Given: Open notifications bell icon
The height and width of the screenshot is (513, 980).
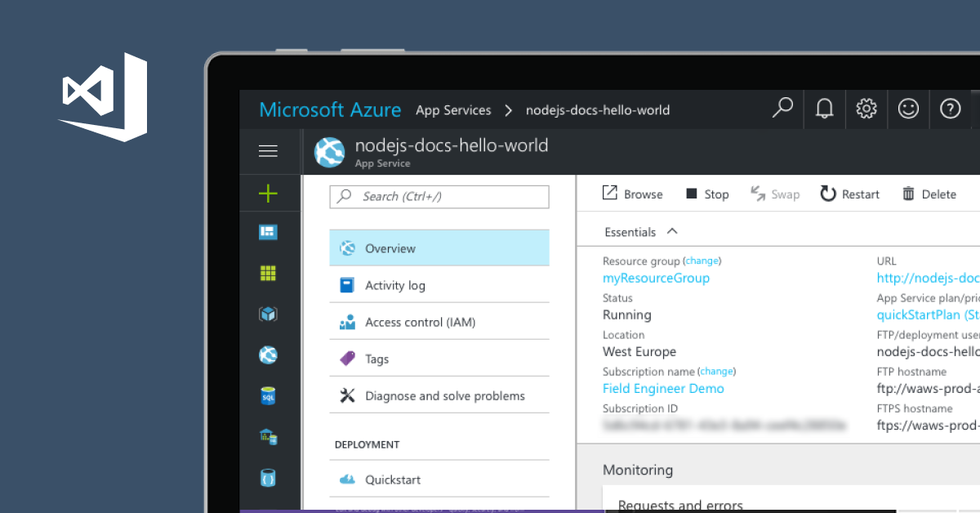Looking at the screenshot, I should [825, 109].
